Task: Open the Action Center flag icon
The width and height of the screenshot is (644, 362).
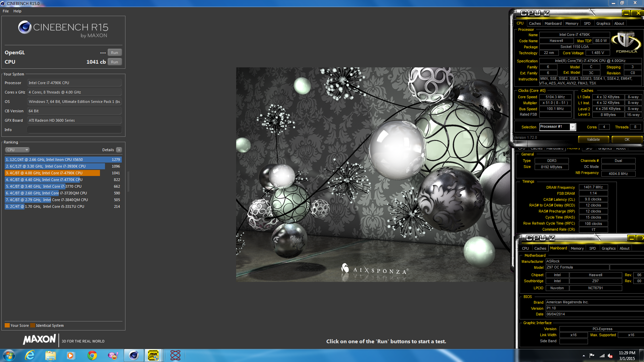Action: [x=592, y=356]
